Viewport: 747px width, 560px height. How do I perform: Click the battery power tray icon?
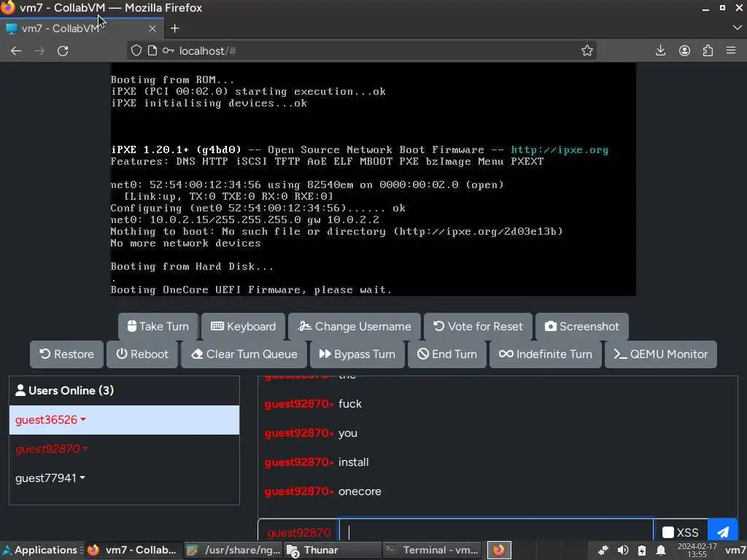(642, 550)
